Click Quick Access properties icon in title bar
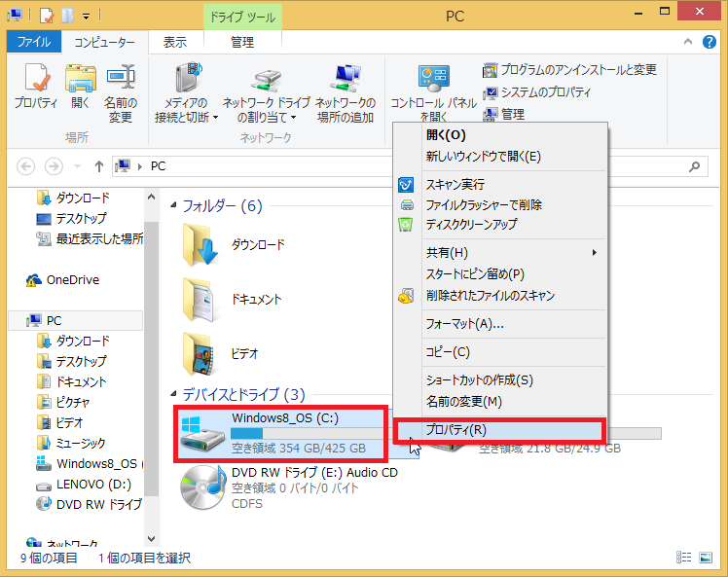 click(x=47, y=16)
